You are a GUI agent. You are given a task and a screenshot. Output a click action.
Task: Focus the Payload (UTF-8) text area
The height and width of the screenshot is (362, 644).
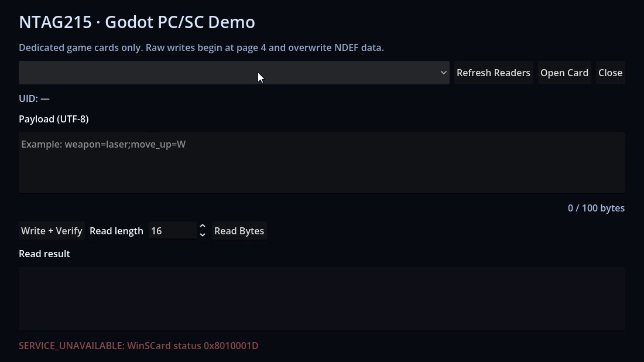click(x=322, y=163)
